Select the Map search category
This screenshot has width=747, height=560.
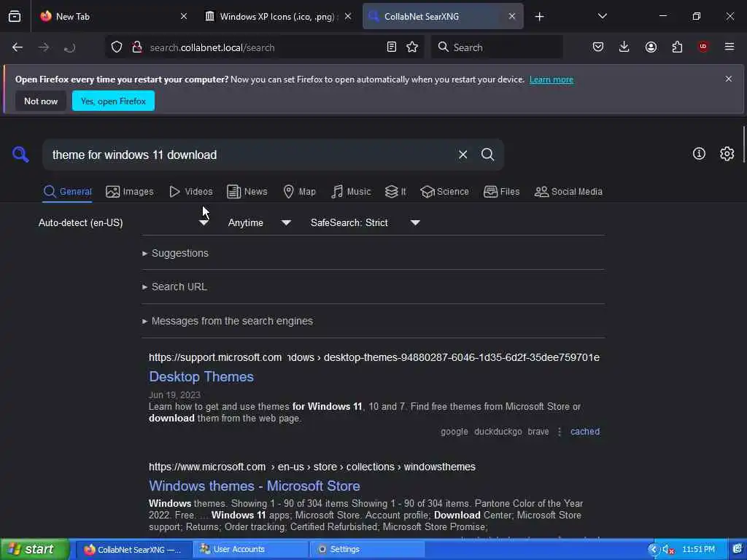click(x=300, y=192)
